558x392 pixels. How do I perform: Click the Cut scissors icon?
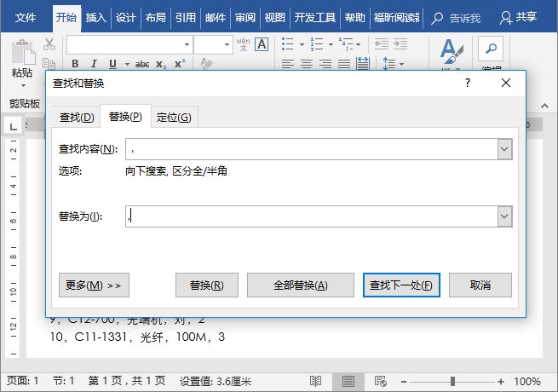click(49, 44)
